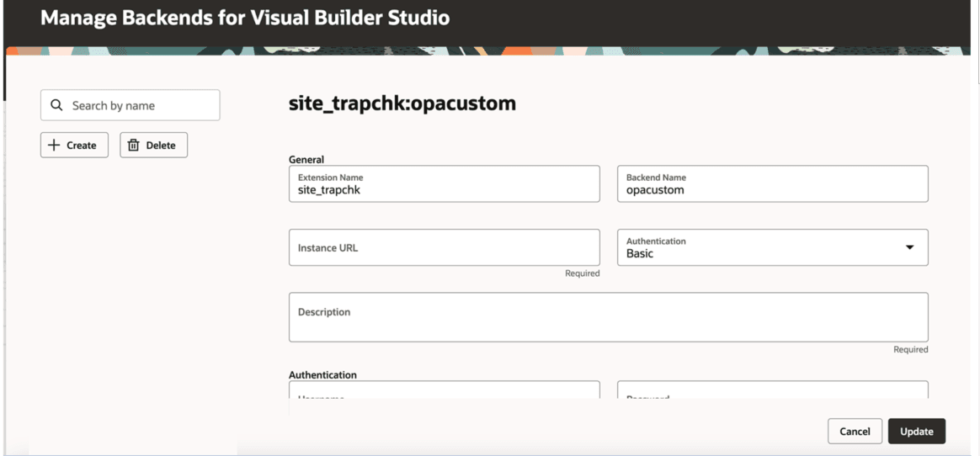Open the Authentication combo box showing Basic

pyautogui.click(x=773, y=247)
